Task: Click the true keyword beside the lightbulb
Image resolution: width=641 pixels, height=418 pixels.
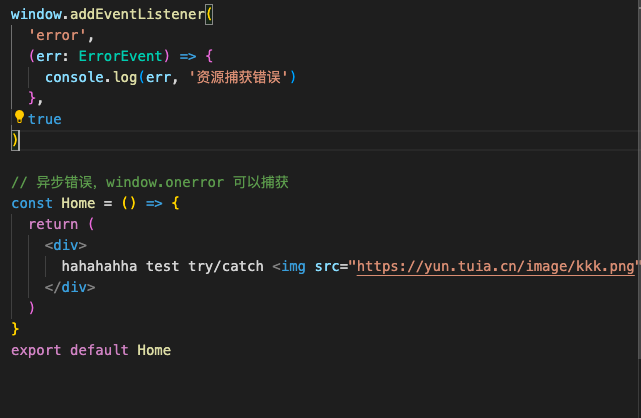Action: point(45,119)
